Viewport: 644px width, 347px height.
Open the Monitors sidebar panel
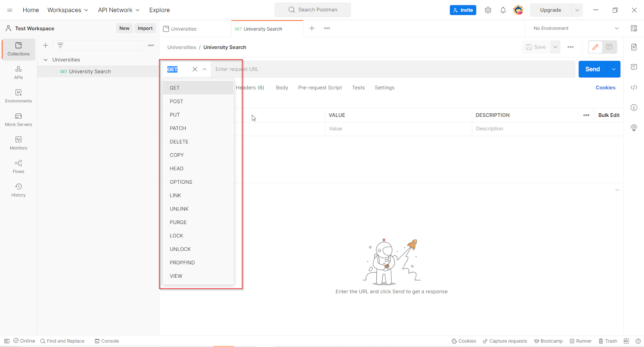coord(19,143)
